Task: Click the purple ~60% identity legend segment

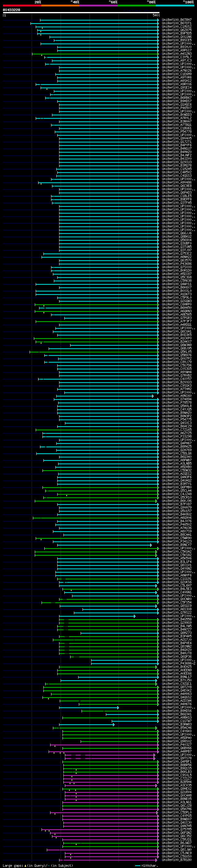Action: pyautogui.click(x=98, y=6)
